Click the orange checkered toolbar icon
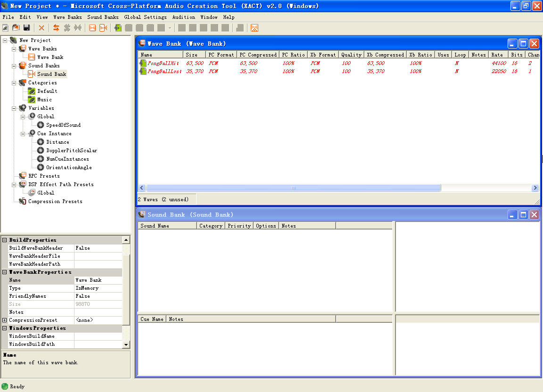The width and height of the screenshot is (543, 392). point(255,28)
